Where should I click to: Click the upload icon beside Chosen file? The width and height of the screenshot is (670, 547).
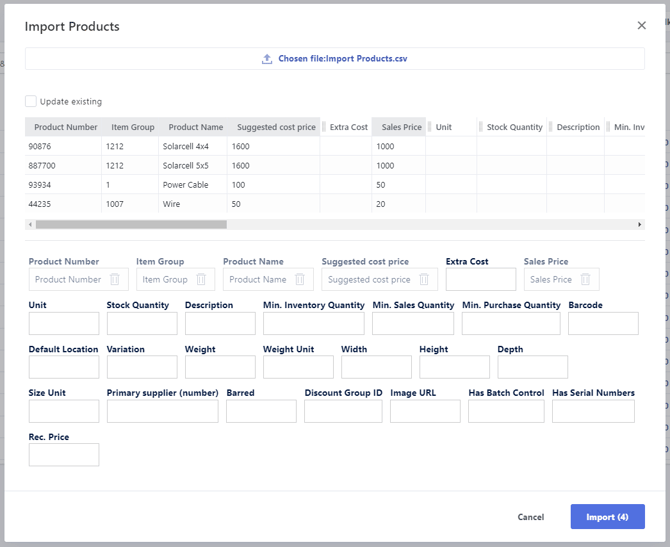click(267, 59)
